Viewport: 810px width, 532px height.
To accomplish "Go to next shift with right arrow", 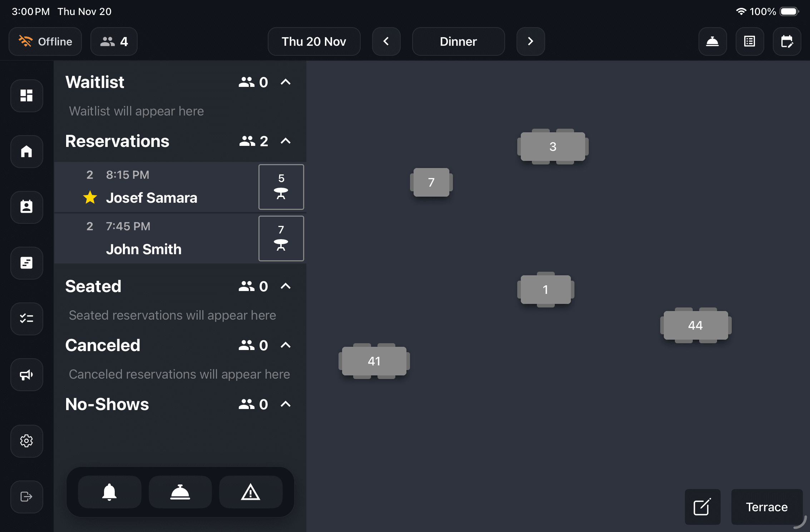I will [530, 41].
